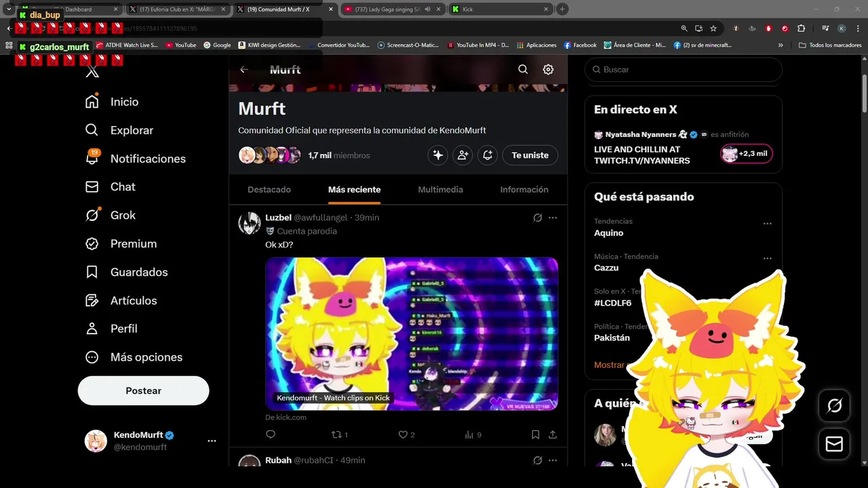The height and width of the screenshot is (488, 868).
Task: Open more options for Cazzu trend
Action: point(767,258)
